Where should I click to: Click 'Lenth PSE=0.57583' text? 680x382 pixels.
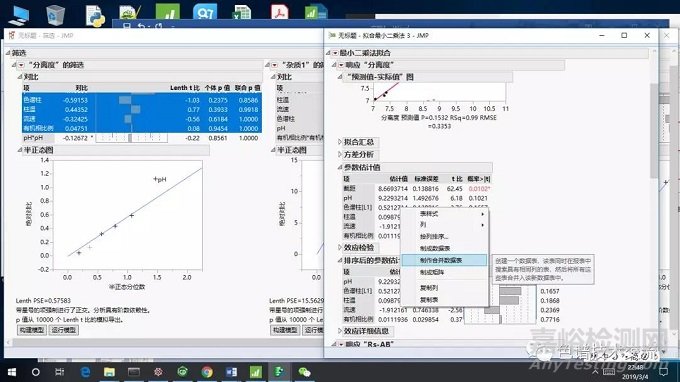click(x=43, y=300)
